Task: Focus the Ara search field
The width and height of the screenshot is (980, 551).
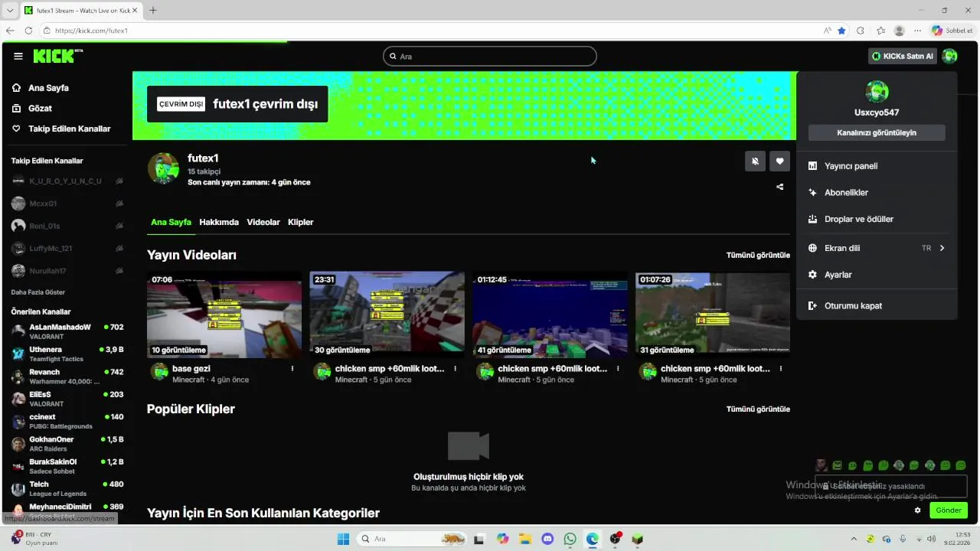Action: click(x=490, y=56)
